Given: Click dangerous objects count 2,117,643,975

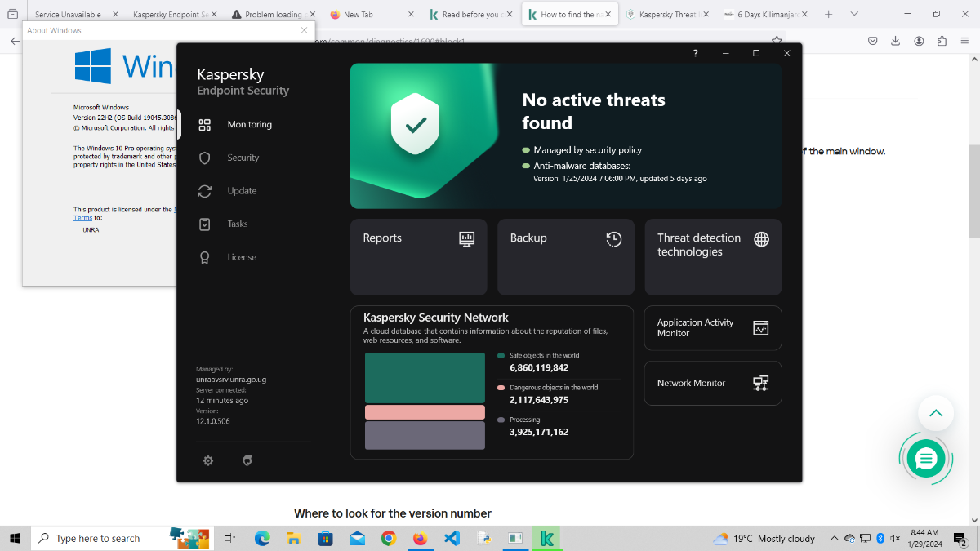Looking at the screenshot, I should (539, 400).
